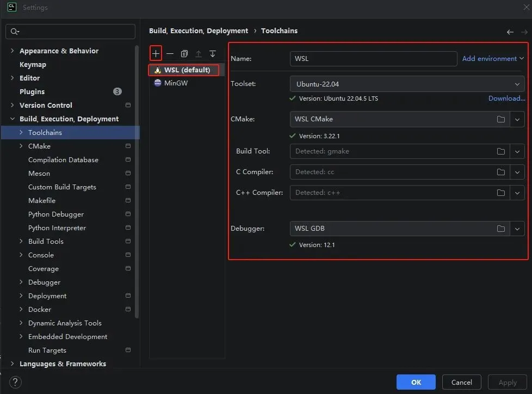This screenshot has width=532, height=394.
Task: Dismiss the dialog with the Cancel button
Action: [461, 382]
